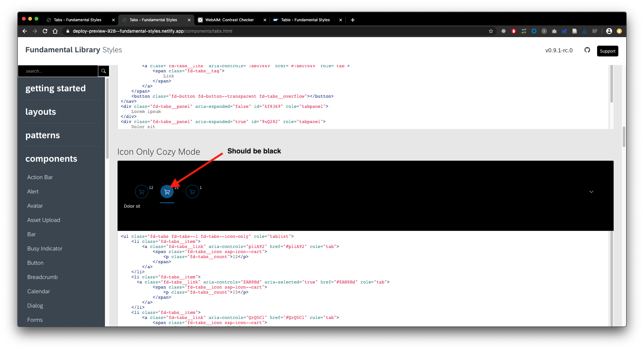Select the cart tab with count 12
The image size is (644, 350).
tap(141, 191)
